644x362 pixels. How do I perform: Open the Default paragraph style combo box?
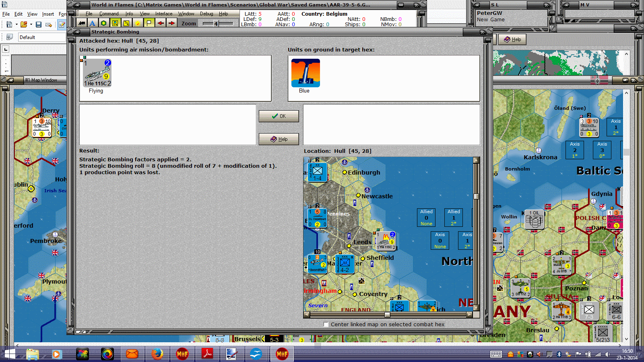(x=42, y=37)
